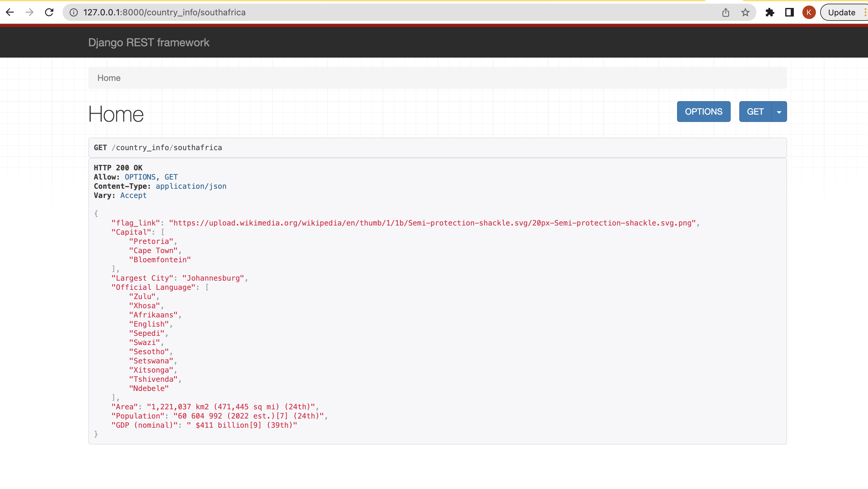Image resolution: width=868 pixels, height=489 pixels.
Task: Click the flag_link wikimedia URL
Action: (433, 223)
